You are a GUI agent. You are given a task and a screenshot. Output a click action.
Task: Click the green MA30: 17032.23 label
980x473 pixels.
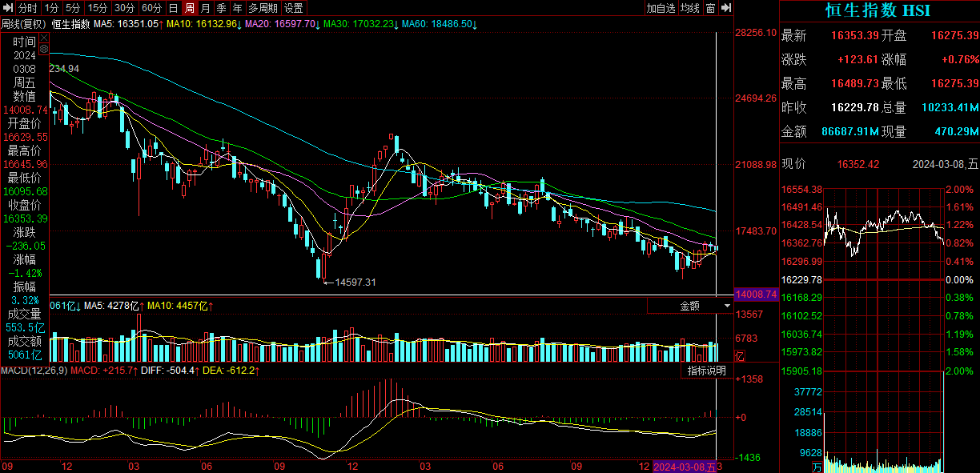(359, 24)
